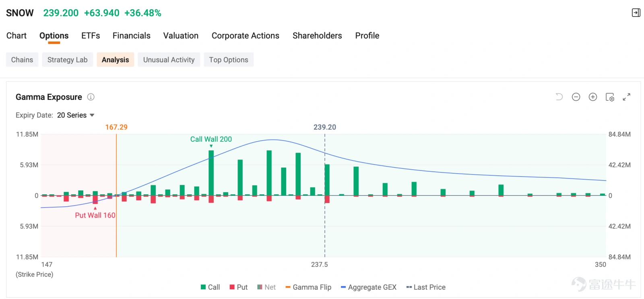Image resolution: width=644 pixels, height=299 pixels.
Task: Switch to the Chart tab
Action: [x=17, y=35]
